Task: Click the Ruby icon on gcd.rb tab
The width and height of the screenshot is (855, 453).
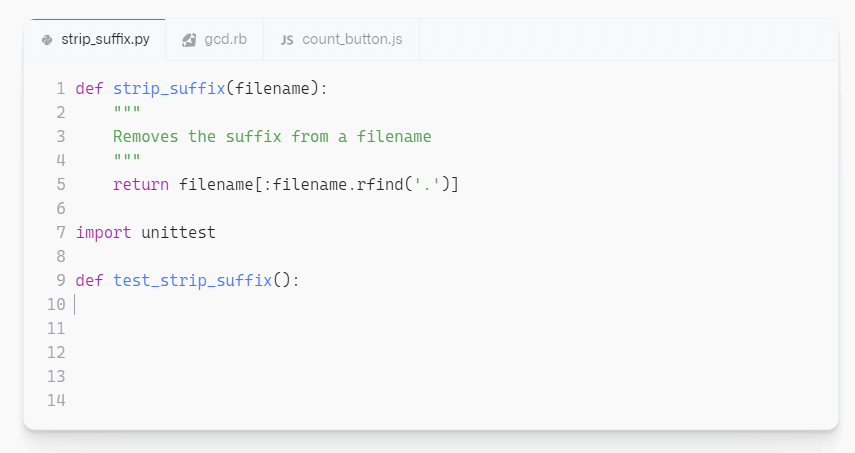Action: coord(189,41)
